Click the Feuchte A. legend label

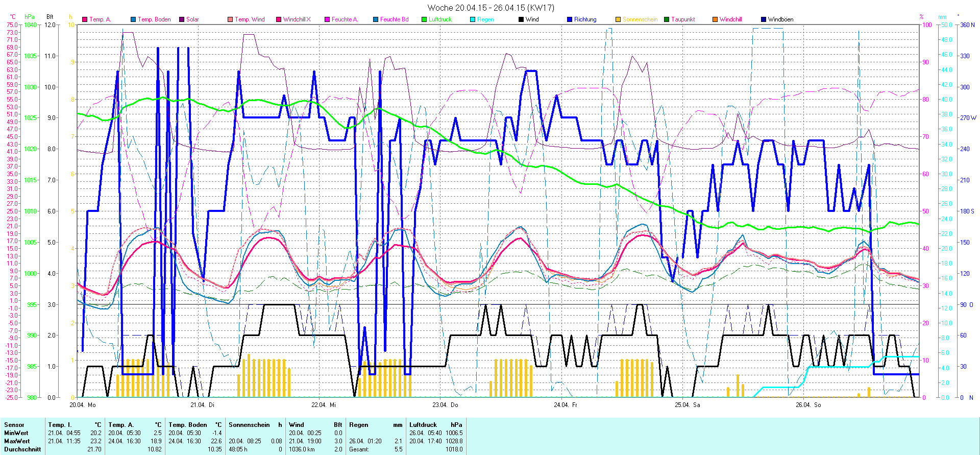(345, 19)
